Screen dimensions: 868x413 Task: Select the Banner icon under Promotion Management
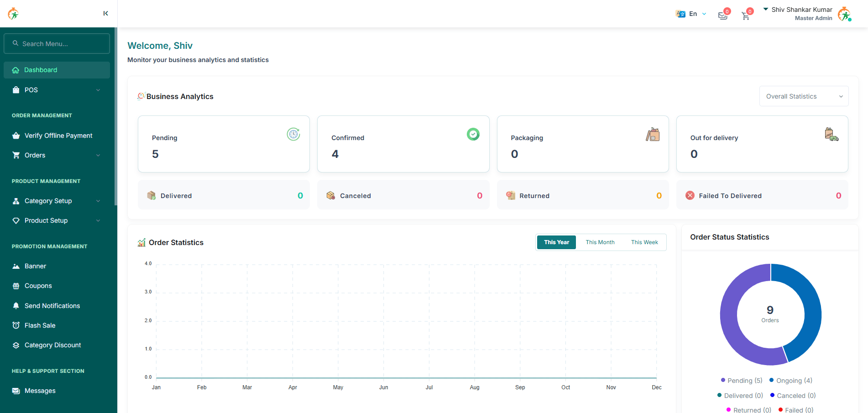coord(16,266)
